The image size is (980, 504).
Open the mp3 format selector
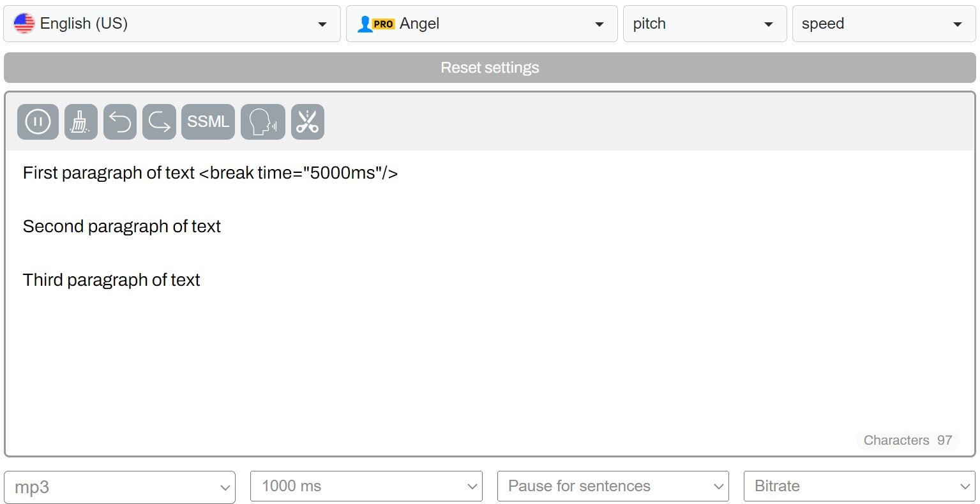click(119, 487)
